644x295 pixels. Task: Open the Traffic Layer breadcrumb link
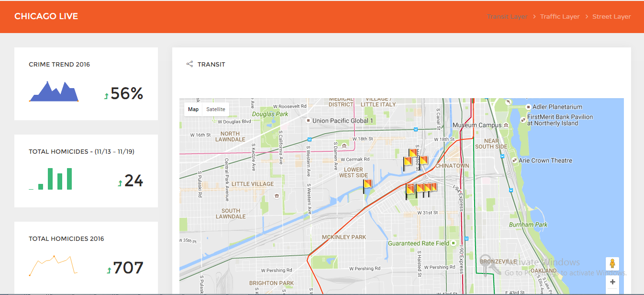pos(560,16)
